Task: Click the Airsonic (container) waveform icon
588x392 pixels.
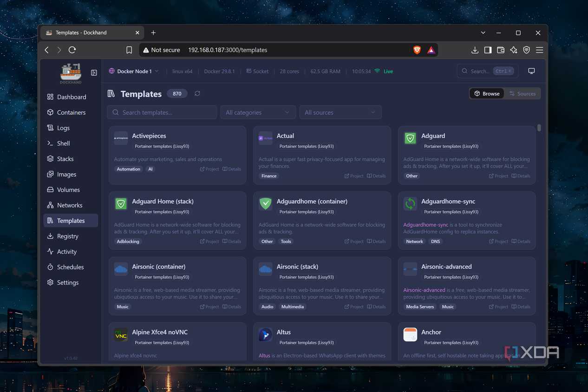Action: 121,269
